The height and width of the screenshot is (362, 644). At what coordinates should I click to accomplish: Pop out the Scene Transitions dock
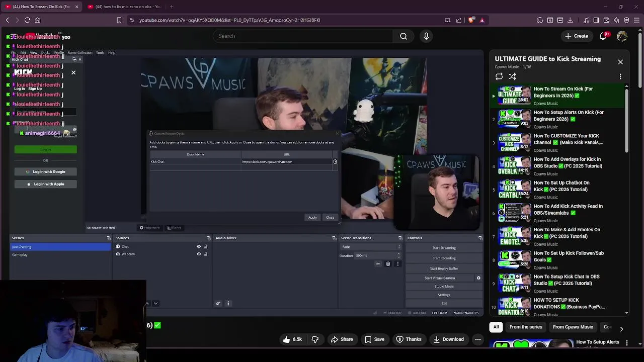coord(400,238)
